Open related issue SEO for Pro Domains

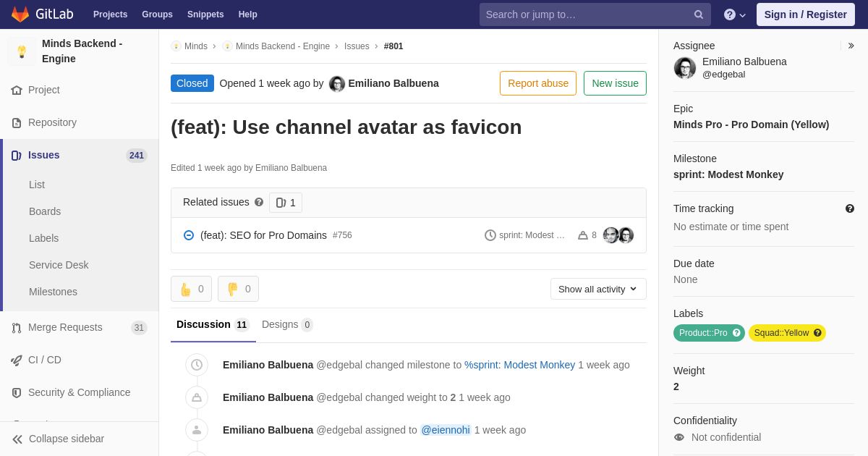click(263, 235)
